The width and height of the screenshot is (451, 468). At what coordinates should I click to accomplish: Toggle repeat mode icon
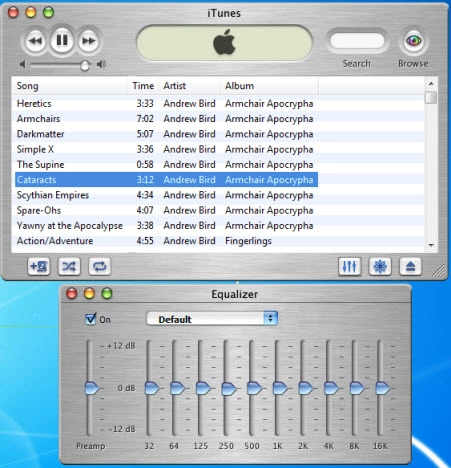click(x=100, y=266)
